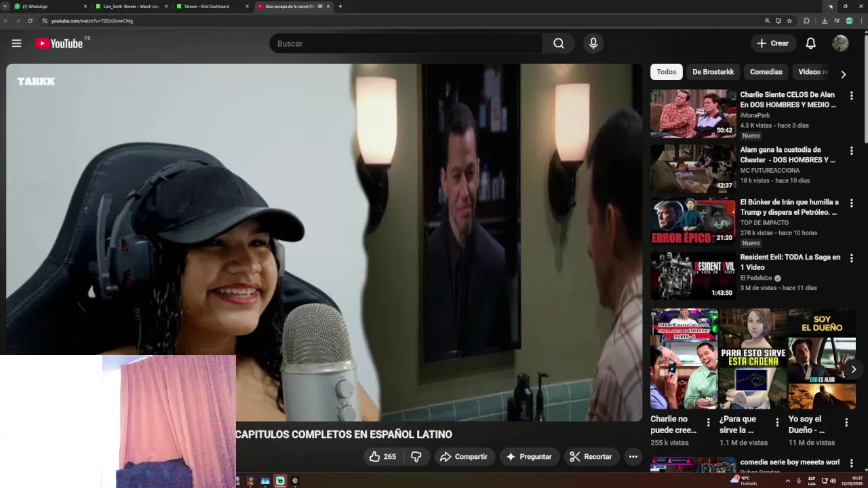The height and width of the screenshot is (488, 868).
Task: Open El Fedelobo channel link
Action: pyautogui.click(x=756, y=278)
